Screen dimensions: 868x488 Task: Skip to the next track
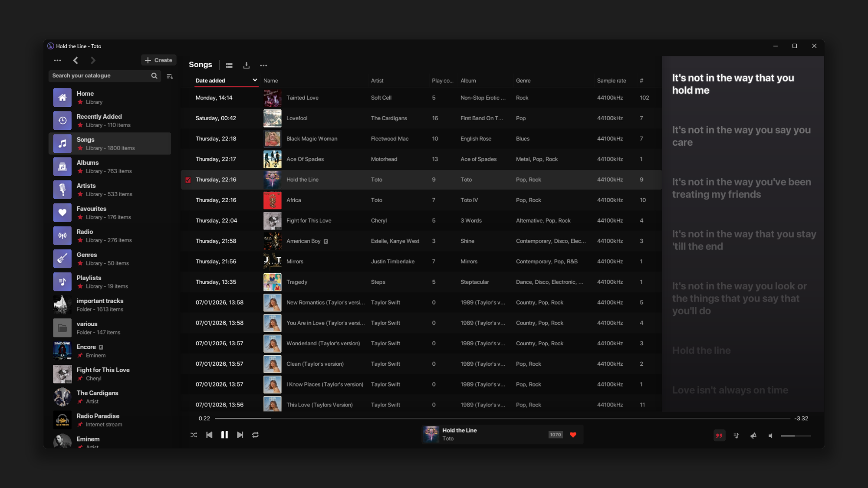click(x=240, y=435)
